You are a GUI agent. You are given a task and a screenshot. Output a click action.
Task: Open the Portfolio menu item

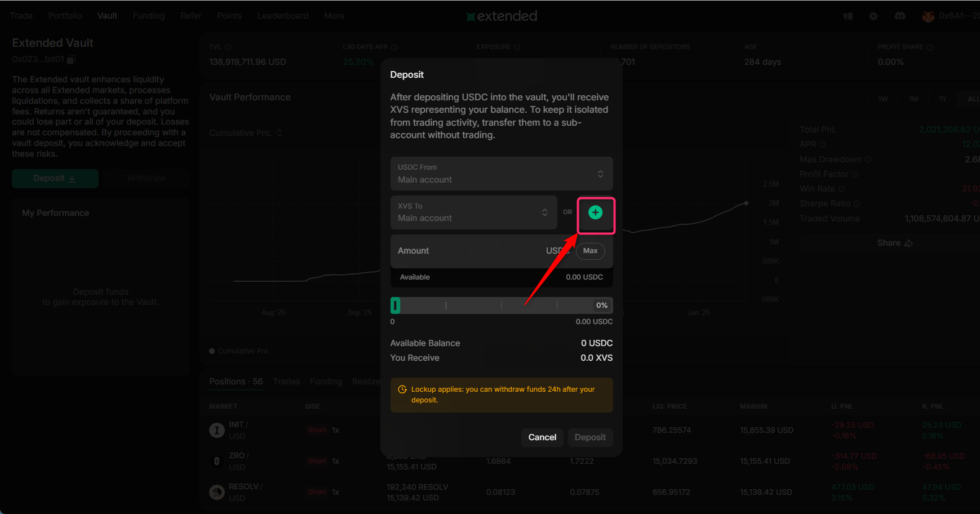65,16
